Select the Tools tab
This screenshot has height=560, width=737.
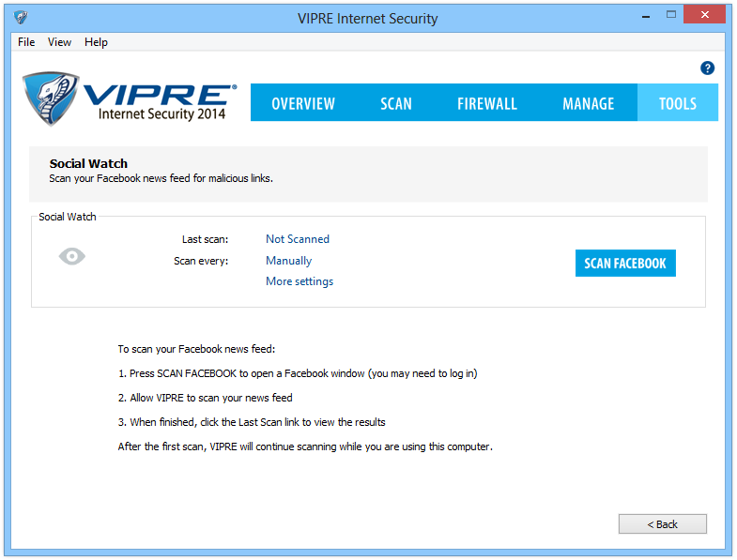click(678, 103)
